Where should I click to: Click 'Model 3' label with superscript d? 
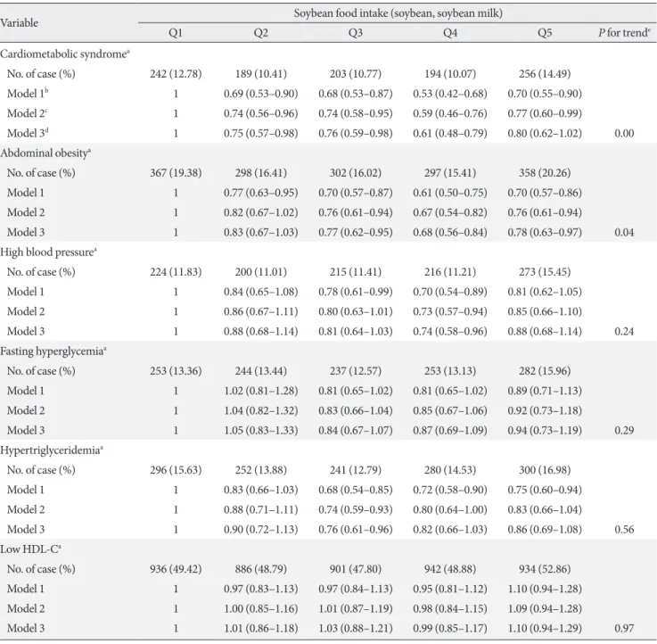28,133
